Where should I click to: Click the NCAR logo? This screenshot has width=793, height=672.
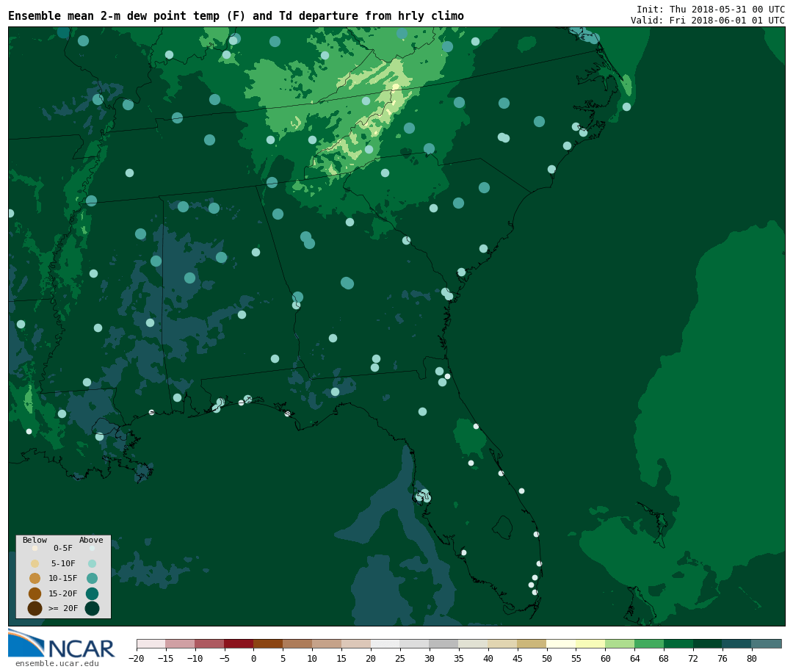point(61,643)
